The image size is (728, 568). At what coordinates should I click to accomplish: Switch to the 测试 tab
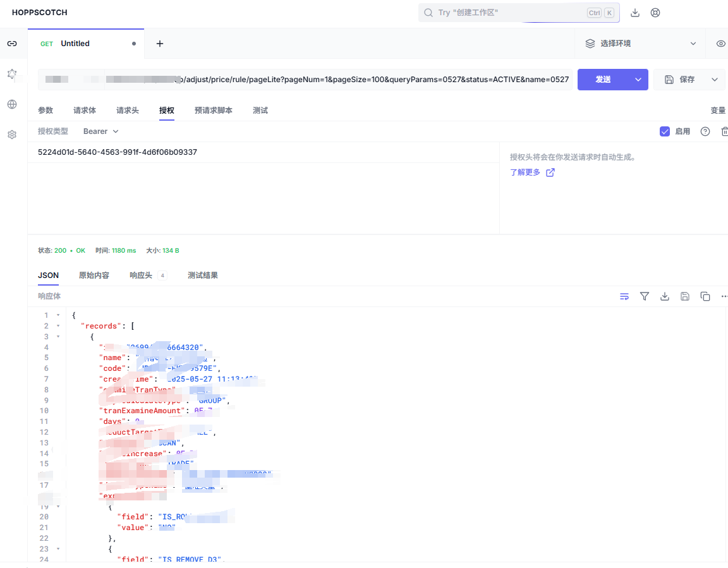[x=260, y=111]
